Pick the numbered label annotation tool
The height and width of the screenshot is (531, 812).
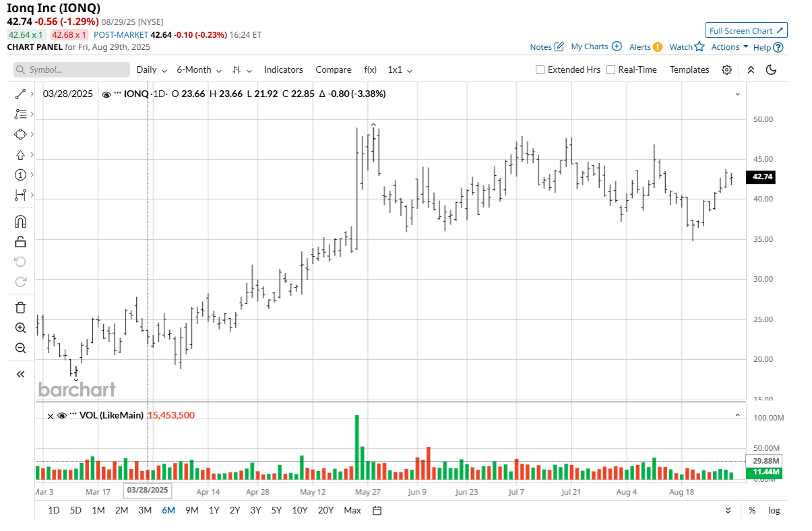point(20,175)
